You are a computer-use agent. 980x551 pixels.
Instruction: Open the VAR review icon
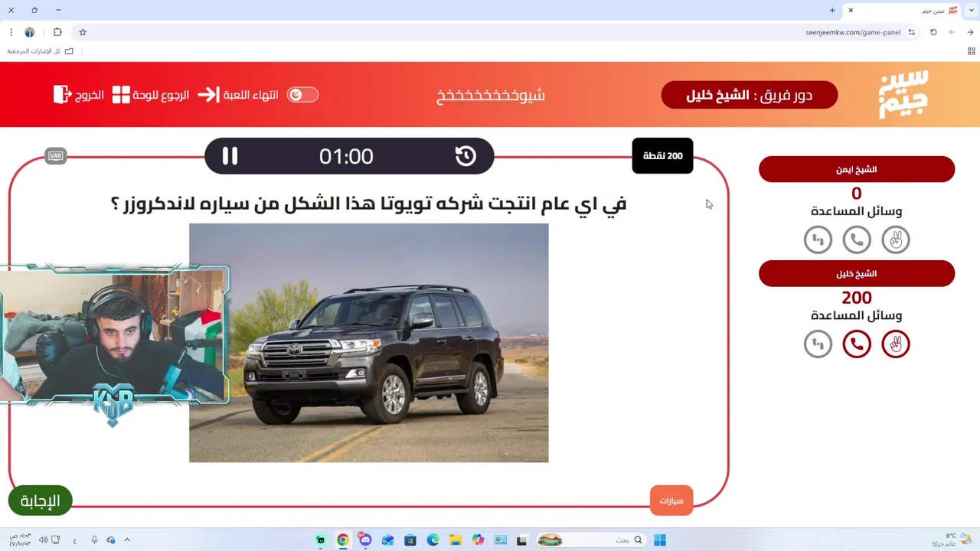55,156
